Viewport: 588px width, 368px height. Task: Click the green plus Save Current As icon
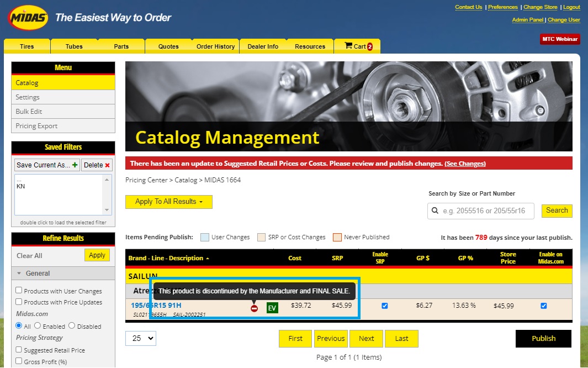pos(75,165)
